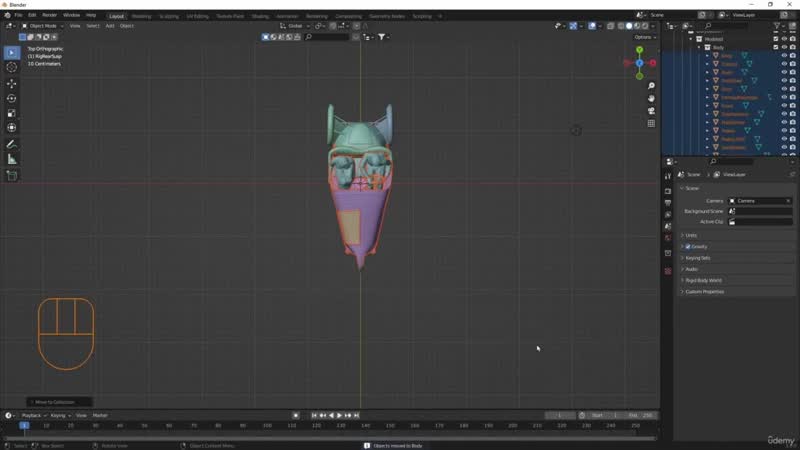The height and width of the screenshot is (450, 800).
Task: Switch viewport to wireframe shading
Action: (x=621, y=26)
